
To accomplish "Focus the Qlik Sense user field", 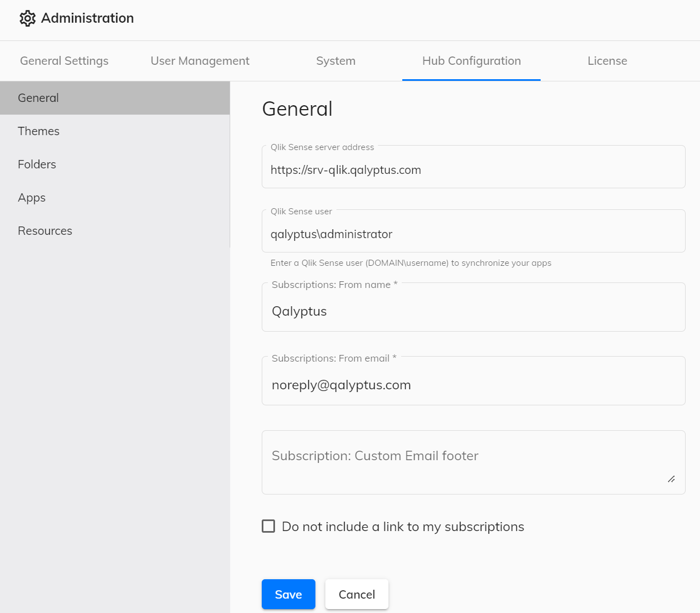I will [473, 234].
